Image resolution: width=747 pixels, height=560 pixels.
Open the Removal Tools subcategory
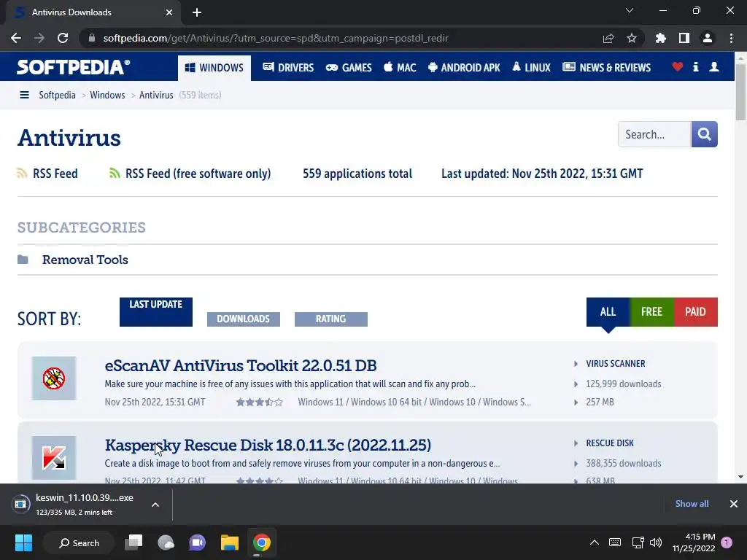[85, 260]
